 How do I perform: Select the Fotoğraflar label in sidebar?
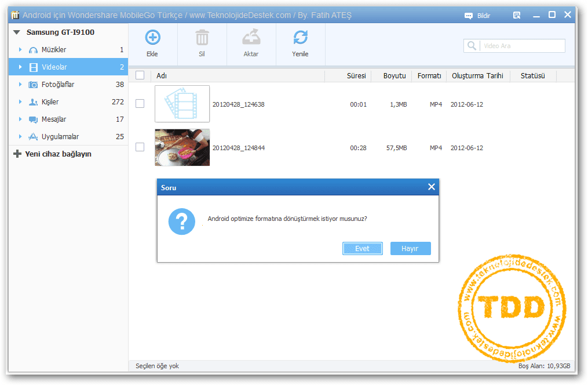[58, 85]
